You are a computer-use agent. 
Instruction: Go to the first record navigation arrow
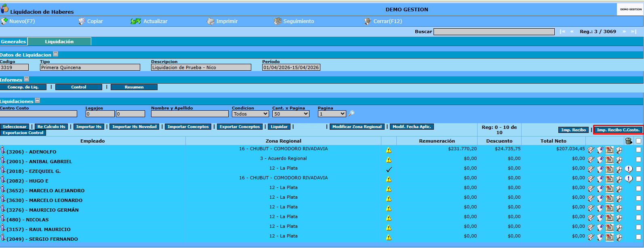tap(562, 32)
